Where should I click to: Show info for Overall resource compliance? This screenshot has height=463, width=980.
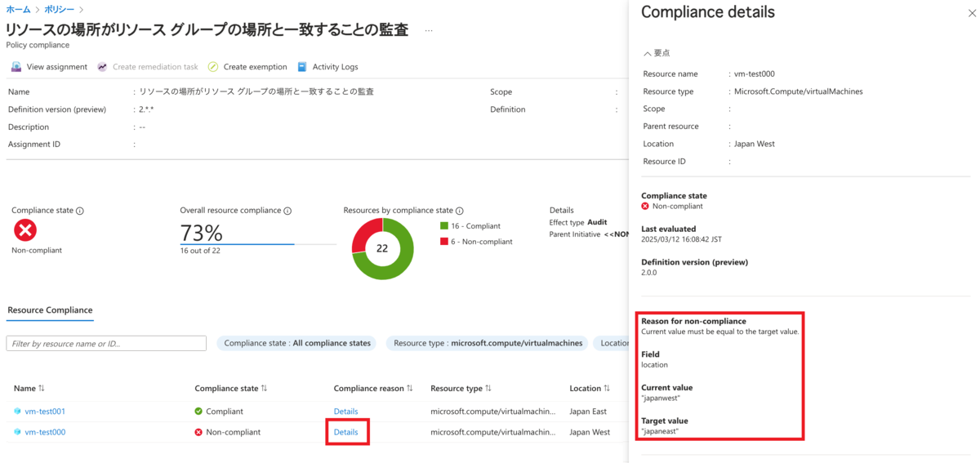[x=288, y=211]
